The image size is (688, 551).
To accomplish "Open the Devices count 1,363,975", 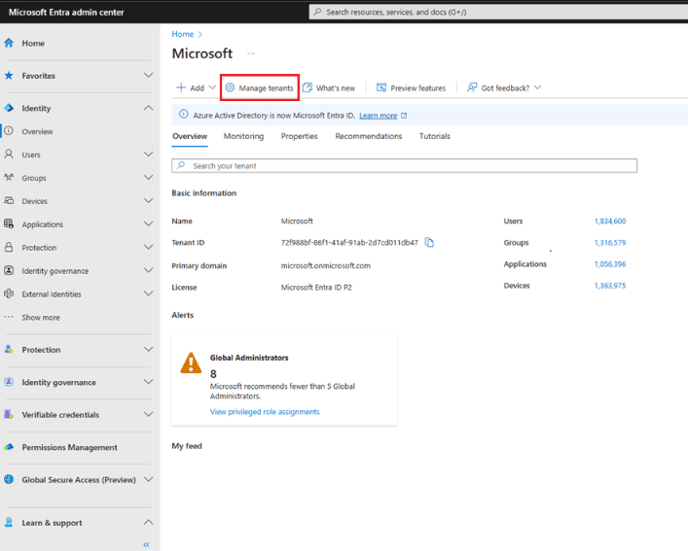I will pos(610,286).
